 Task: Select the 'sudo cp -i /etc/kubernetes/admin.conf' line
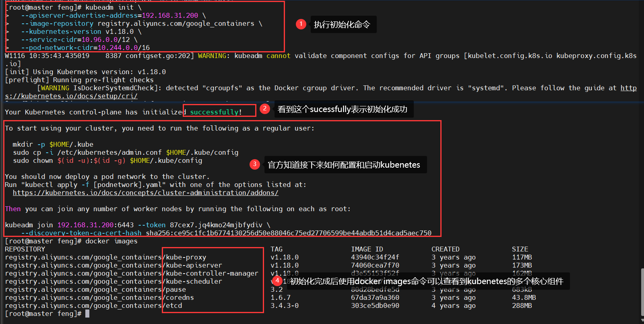[126, 152]
